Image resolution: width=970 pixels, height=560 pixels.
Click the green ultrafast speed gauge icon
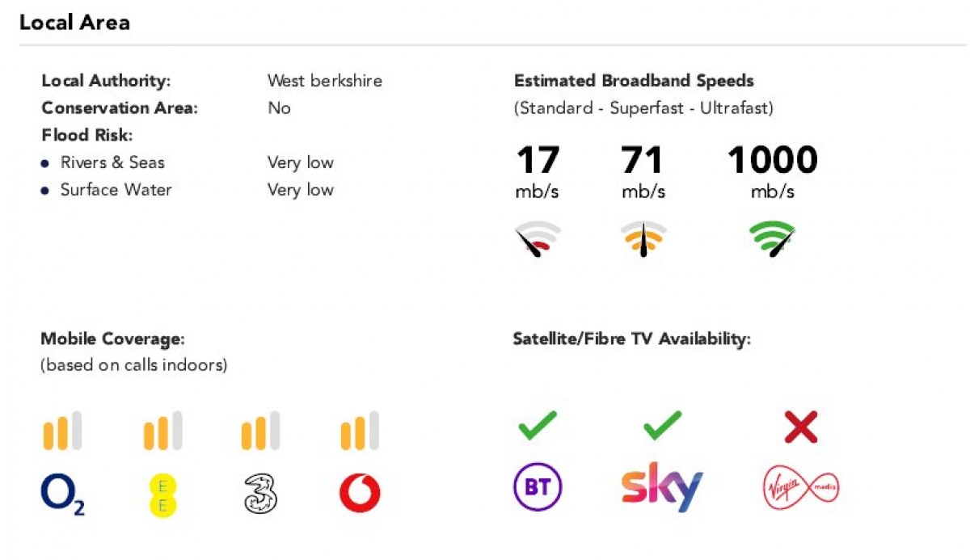pos(772,239)
